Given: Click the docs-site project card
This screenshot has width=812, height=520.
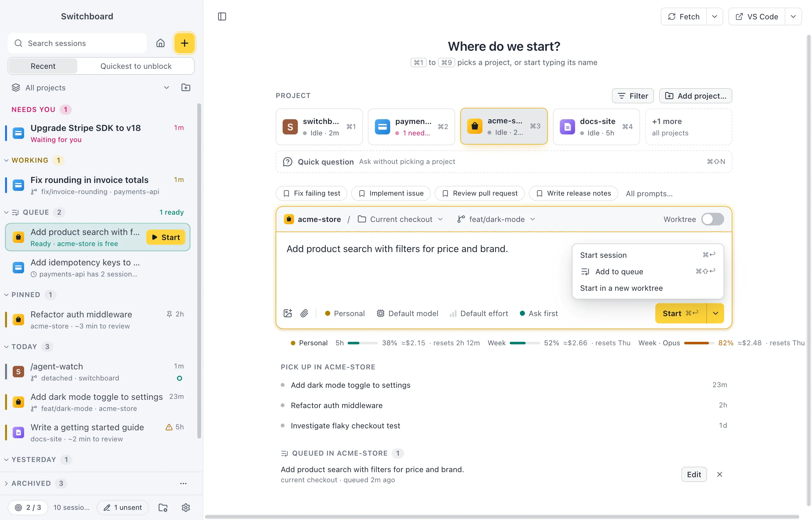Looking at the screenshot, I should [x=596, y=127].
